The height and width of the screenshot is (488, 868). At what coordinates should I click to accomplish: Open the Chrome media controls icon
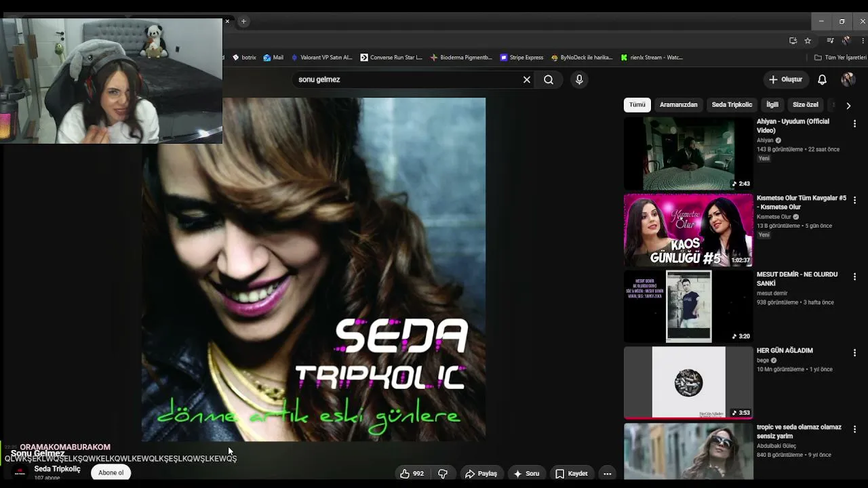(x=830, y=41)
